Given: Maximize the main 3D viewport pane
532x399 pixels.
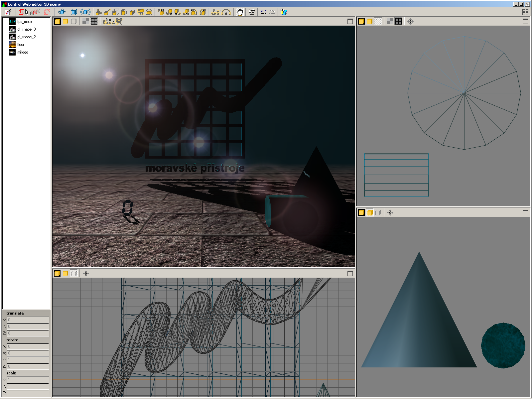Looking at the screenshot, I should [x=350, y=22].
